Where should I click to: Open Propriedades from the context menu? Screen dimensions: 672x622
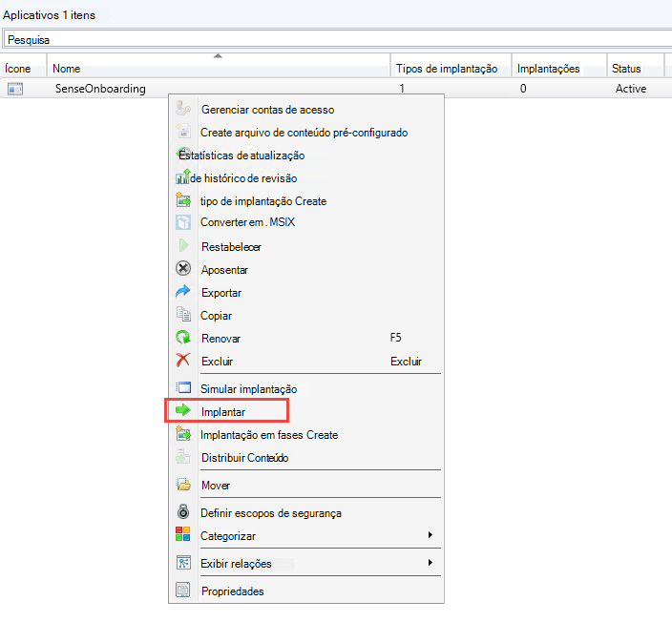tap(232, 591)
